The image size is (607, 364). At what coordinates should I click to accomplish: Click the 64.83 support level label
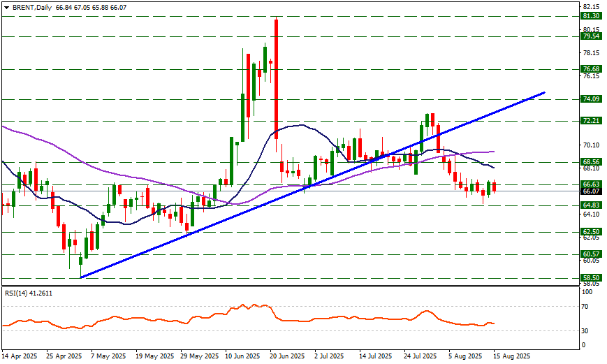[592, 205]
